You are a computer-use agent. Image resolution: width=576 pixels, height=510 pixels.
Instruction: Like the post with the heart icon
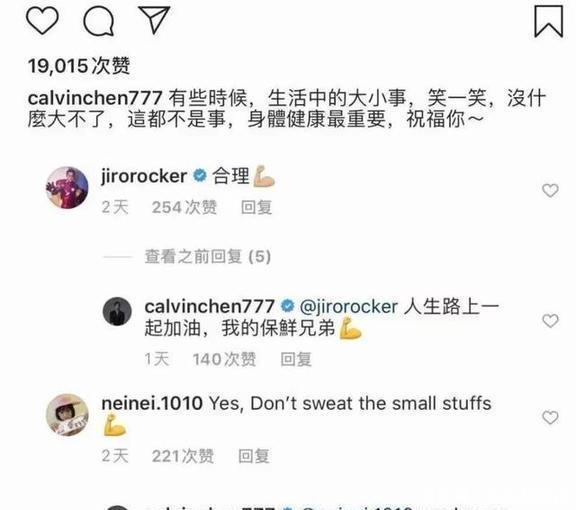[42, 21]
